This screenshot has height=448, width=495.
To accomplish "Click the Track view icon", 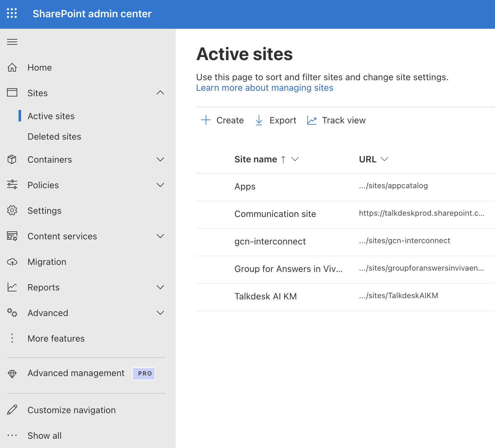I will click(x=312, y=120).
